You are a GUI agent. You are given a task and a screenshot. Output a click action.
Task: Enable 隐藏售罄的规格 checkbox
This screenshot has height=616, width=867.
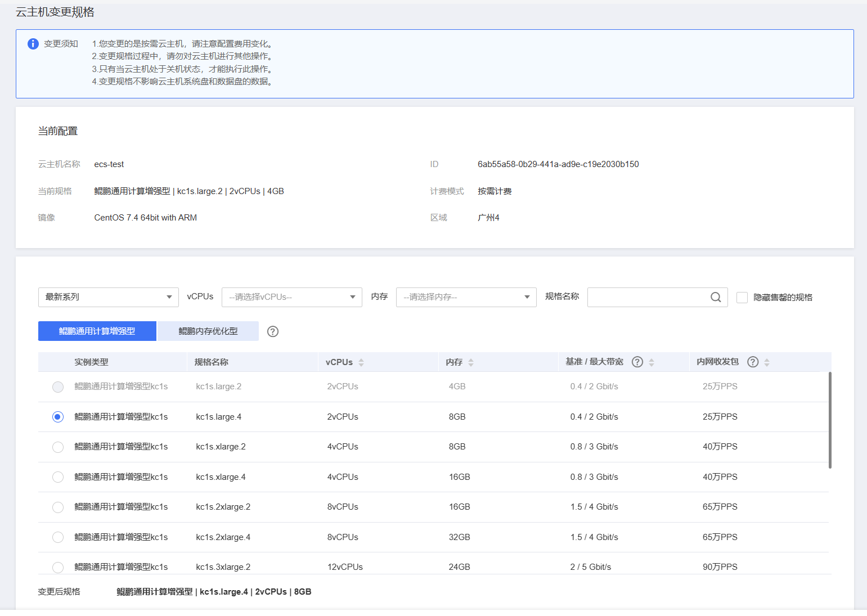pyautogui.click(x=742, y=297)
